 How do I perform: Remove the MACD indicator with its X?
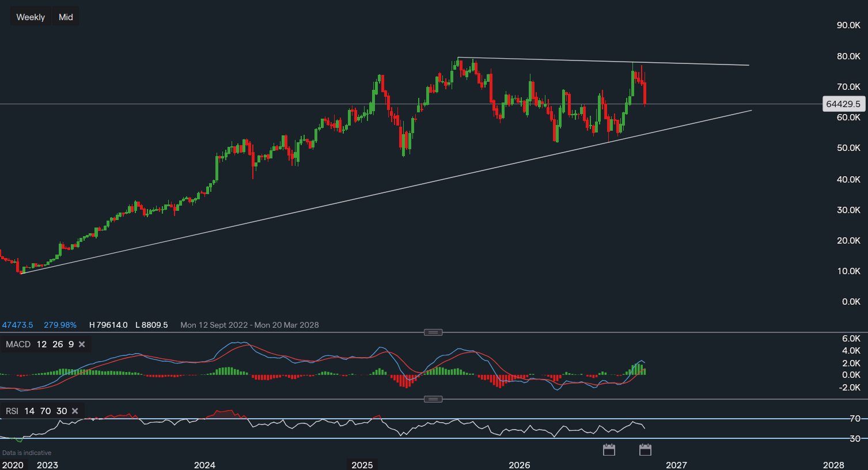pyautogui.click(x=82, y=344)
